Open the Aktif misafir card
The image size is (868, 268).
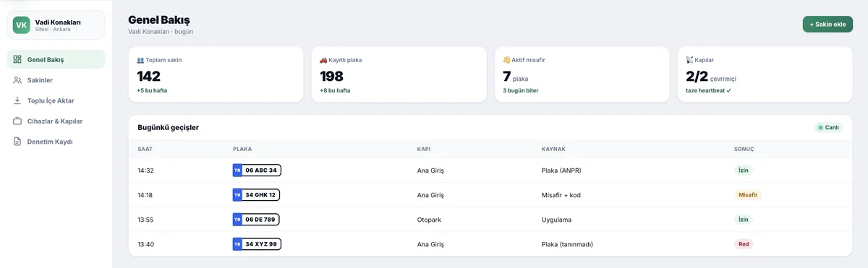(582, 74)
